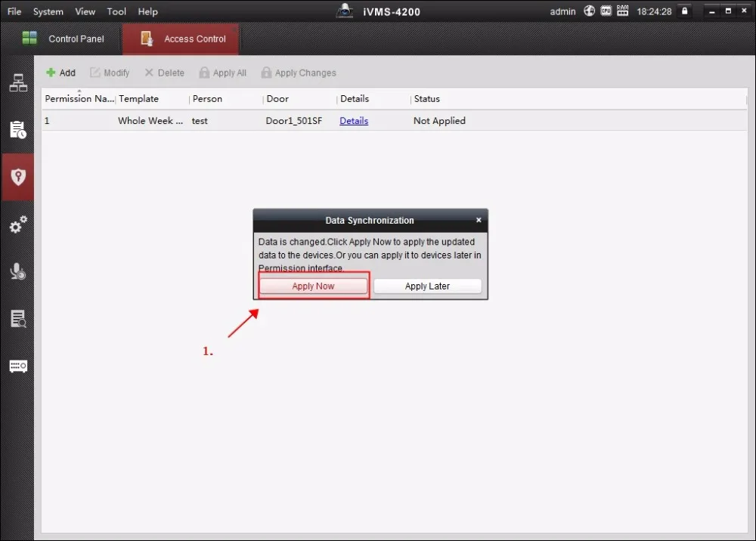Click Apply Changes in the toolbar
Viewport: 756px width, 541px height.
(x=299, y=73)
